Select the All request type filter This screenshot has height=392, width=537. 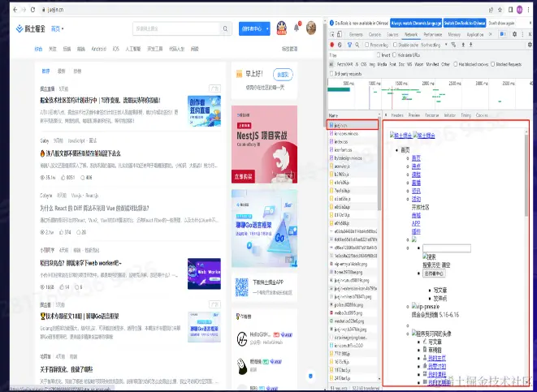331,64
